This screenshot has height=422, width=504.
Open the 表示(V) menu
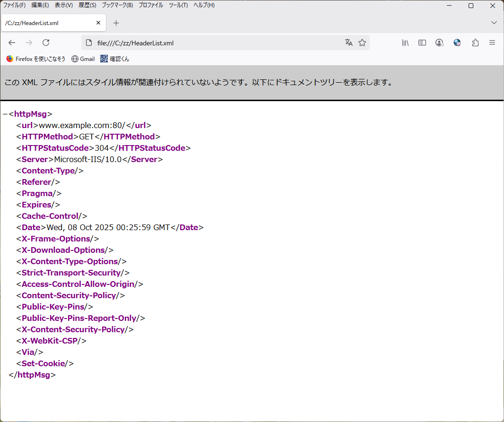click(x=64, y=5)
